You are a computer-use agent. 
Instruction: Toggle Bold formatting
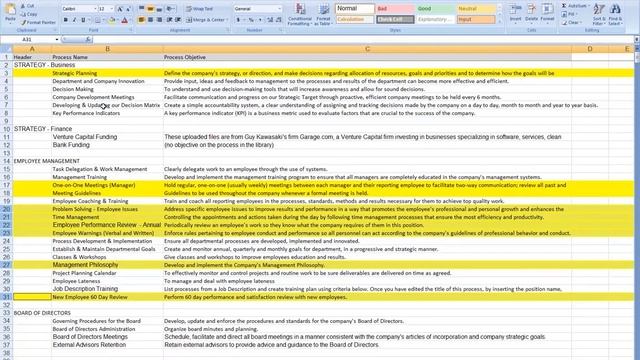(65, 20)
